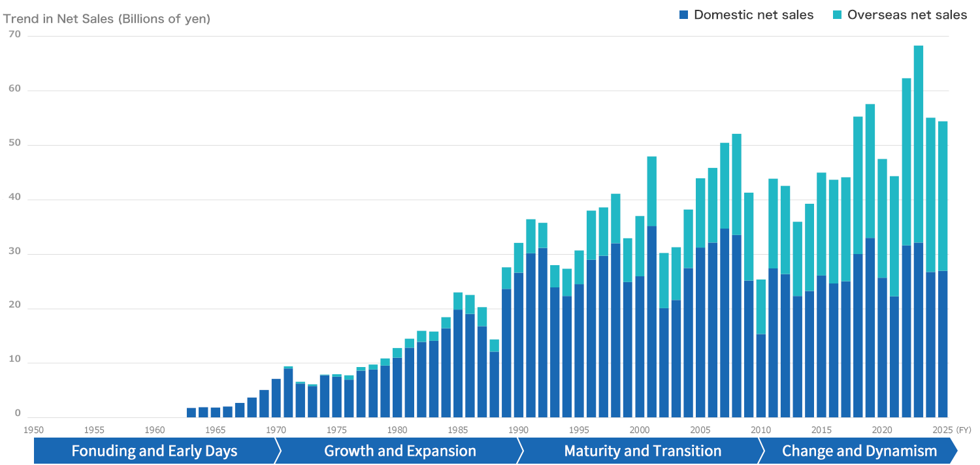
Task: Select the Fonuding and Early Days period
Action: pos(154,451)
